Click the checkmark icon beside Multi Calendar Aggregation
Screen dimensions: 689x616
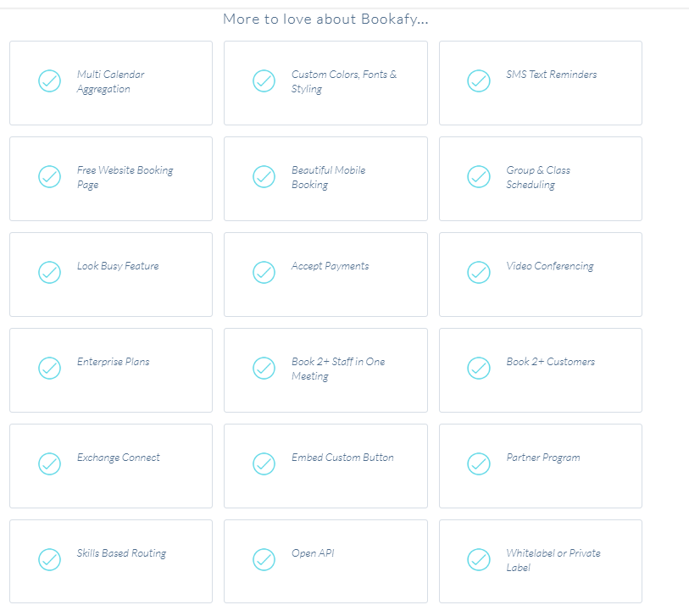point(49,81)
